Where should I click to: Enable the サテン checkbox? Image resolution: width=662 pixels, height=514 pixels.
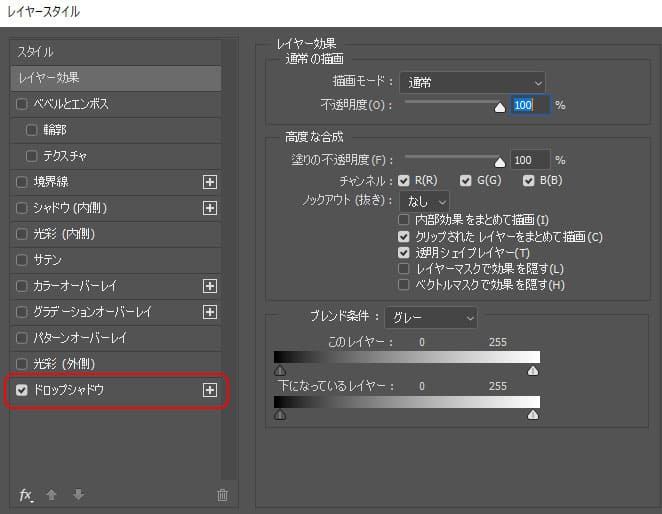[22, 260]
